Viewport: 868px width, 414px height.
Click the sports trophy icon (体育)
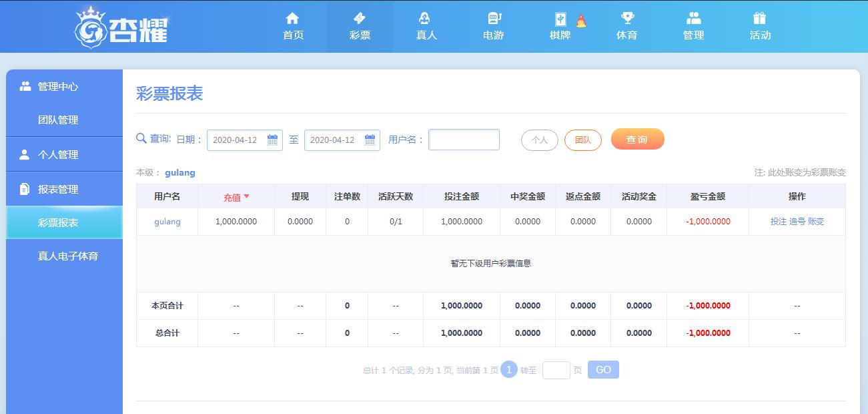click(626, 19)
